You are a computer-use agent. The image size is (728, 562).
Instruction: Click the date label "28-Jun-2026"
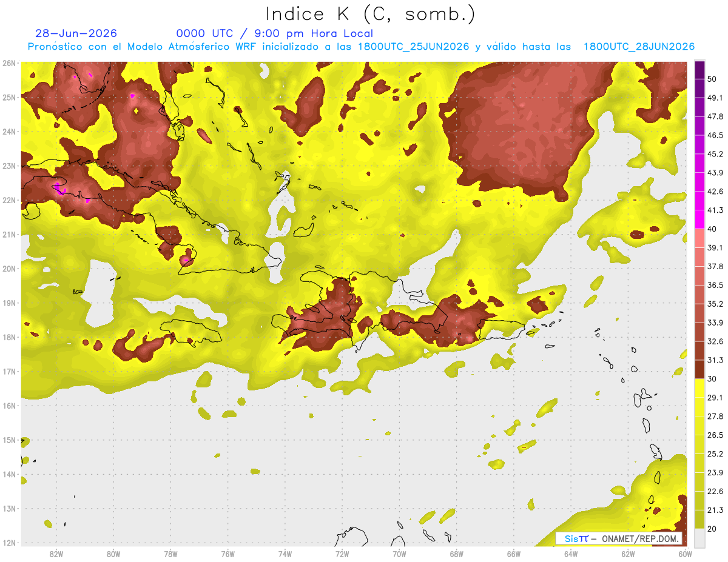coord(76,33)
